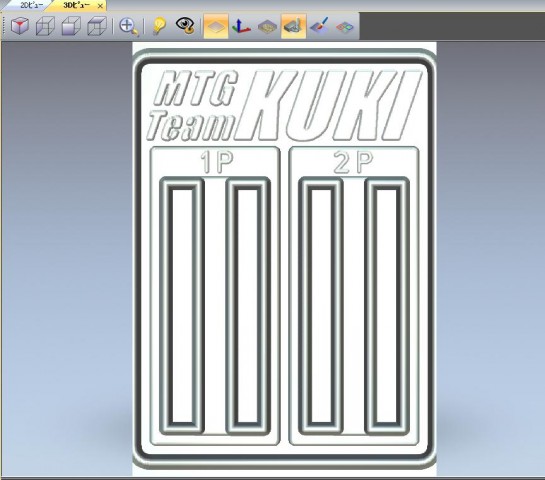Click the front-face shaded cube view icon
Screen dimensions: 545x480
click(x=71, y=26)
